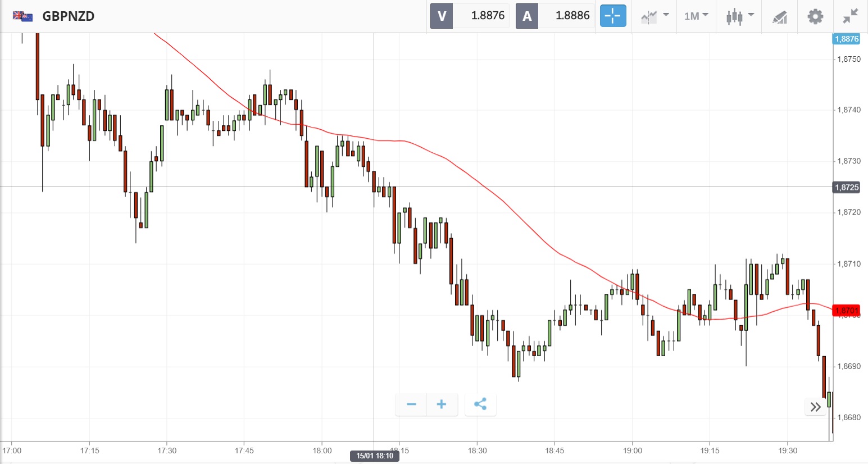Viewport: 868px width, 464px height.
Task: Jump to latest candles with double arrow
Action: [x=816, y=407]
